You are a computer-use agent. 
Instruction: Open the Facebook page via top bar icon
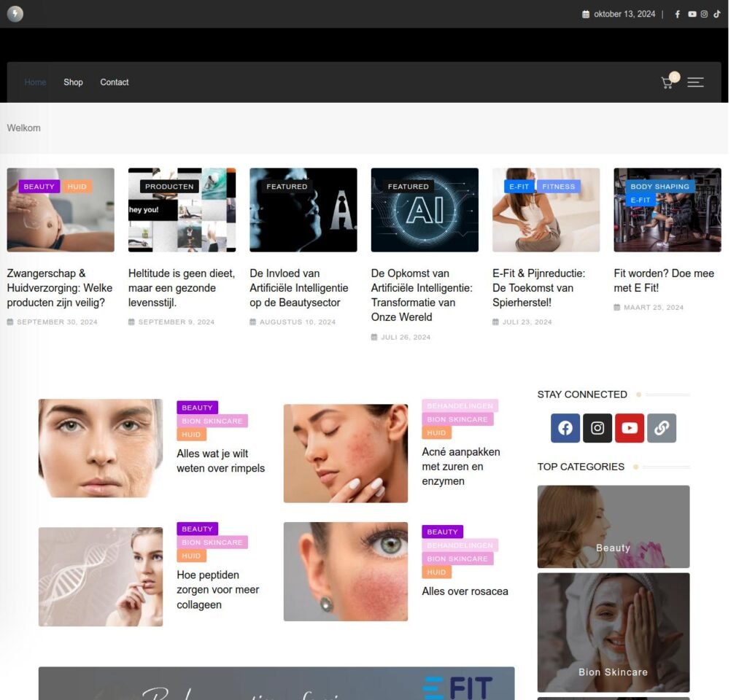(x=677, y=13)
